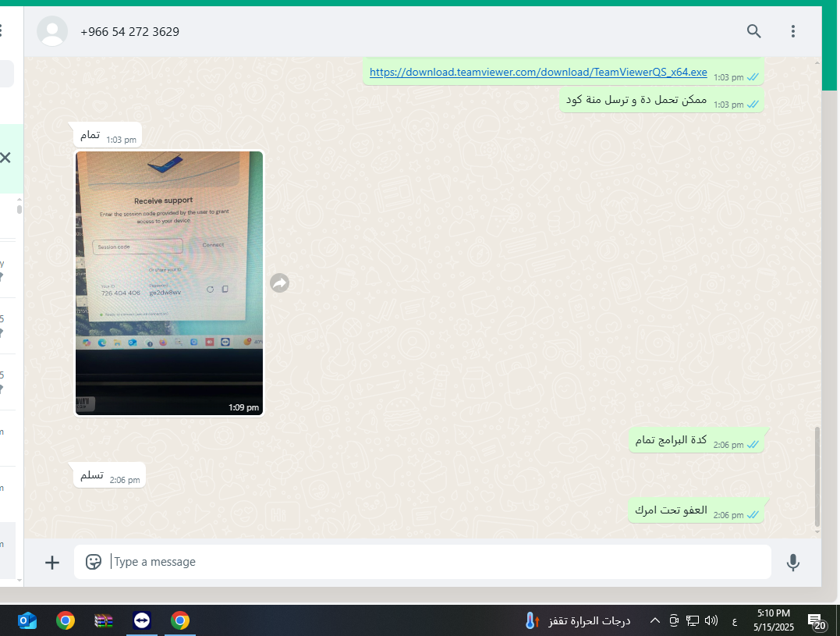Switch to TeamViewer in the taskbar
The width and height of the screenshot is (840, 636).
(142, 620)
